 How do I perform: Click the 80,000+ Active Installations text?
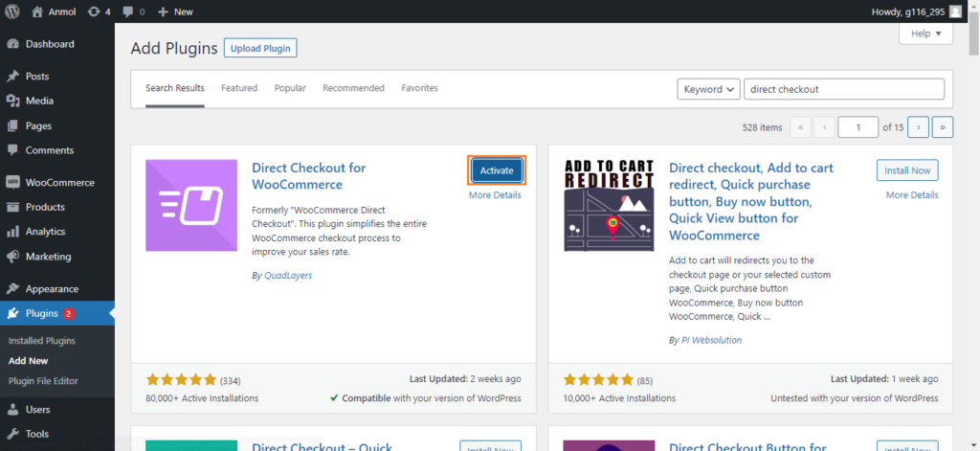point(202,397)
